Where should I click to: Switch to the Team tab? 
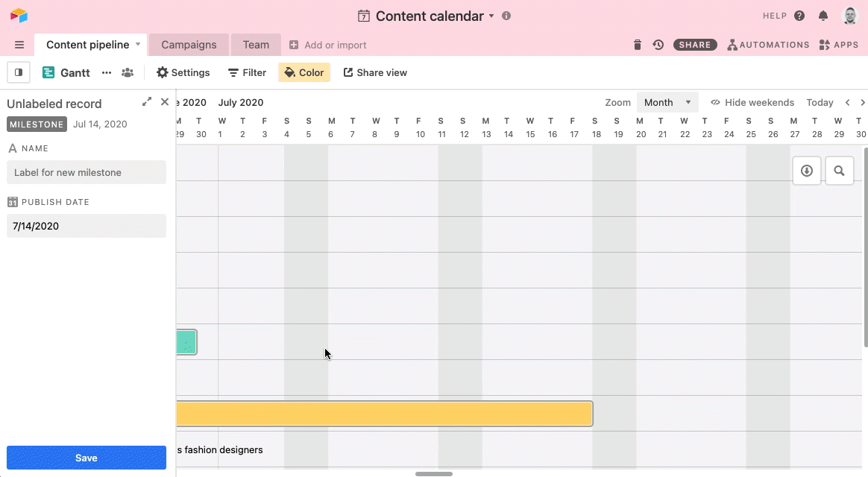point(256,45)
